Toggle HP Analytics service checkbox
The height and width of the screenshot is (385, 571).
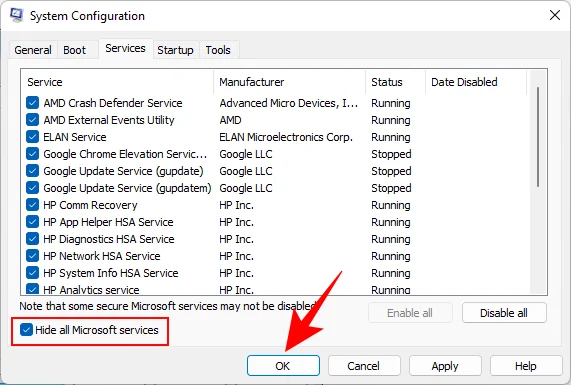click(32, 289)
